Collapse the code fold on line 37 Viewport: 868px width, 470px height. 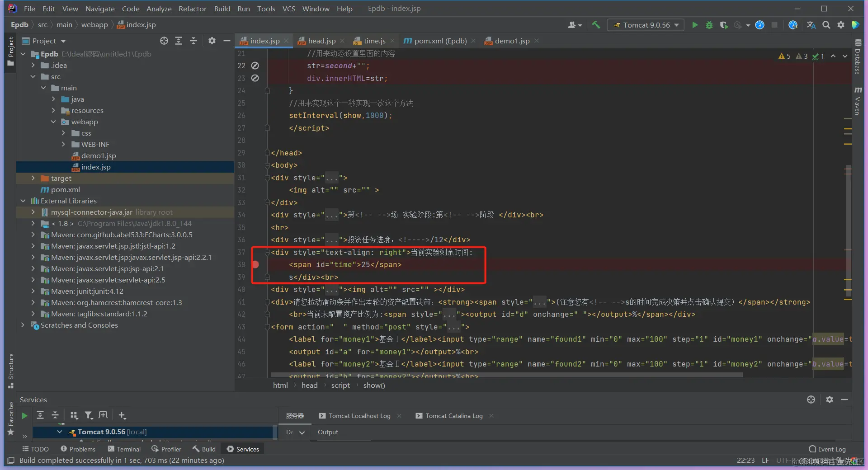coord(267,252)
